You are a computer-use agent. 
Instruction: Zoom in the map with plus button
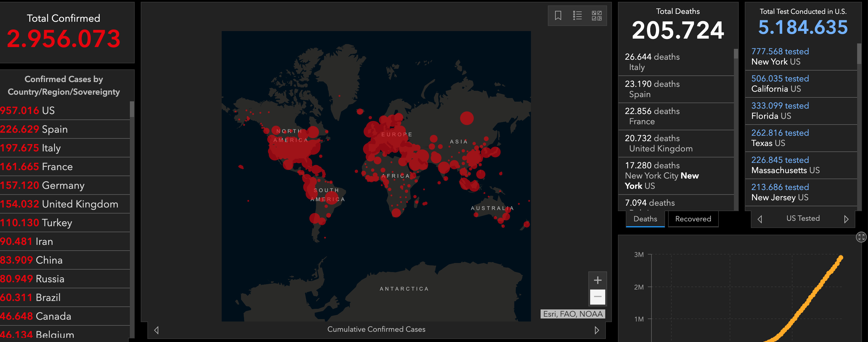pos(597,280)
